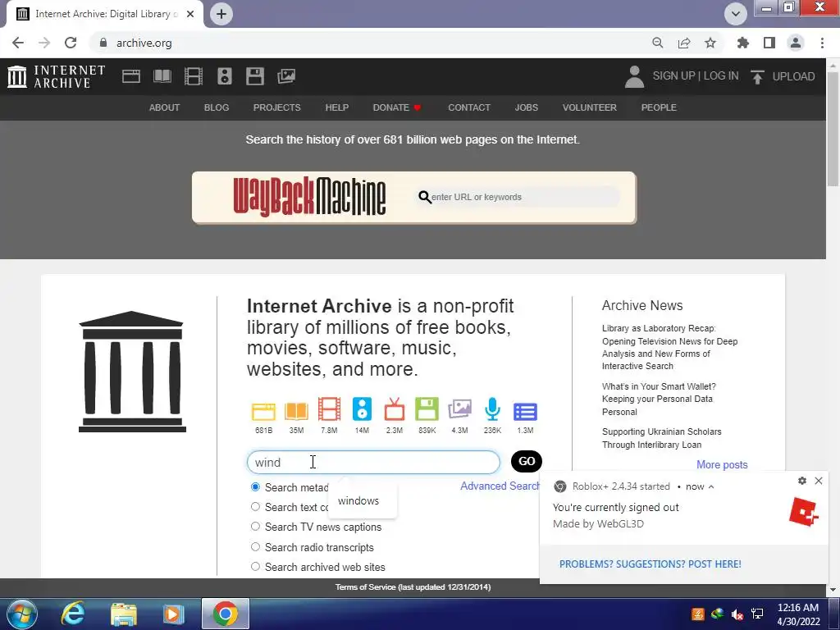Click the upload arrow icon
Screen dimensions: 840x630
(x=757, y=76)
